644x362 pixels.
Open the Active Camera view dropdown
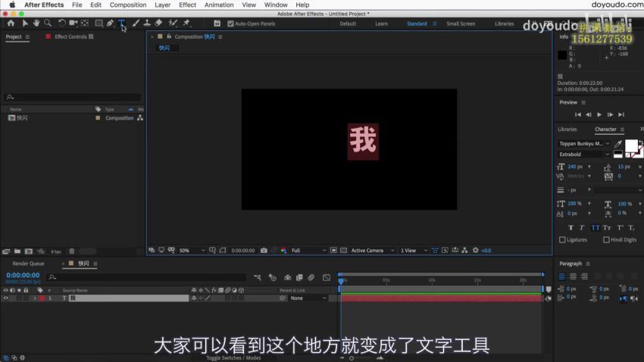coord(372,251)
